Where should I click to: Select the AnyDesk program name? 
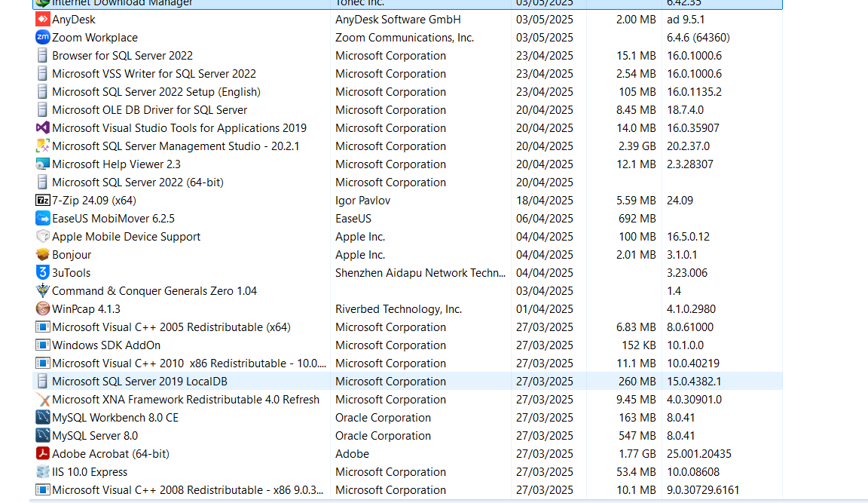(x=74, y=20)
